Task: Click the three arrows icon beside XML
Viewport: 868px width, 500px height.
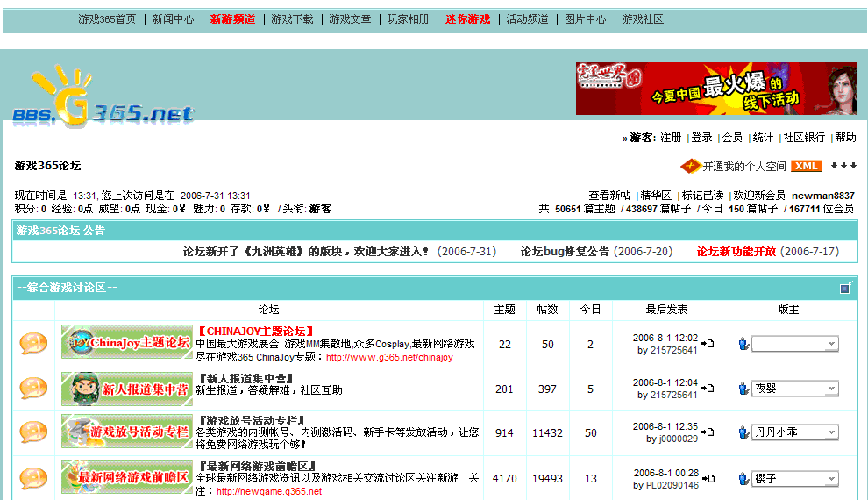Action: pos(843,166)
